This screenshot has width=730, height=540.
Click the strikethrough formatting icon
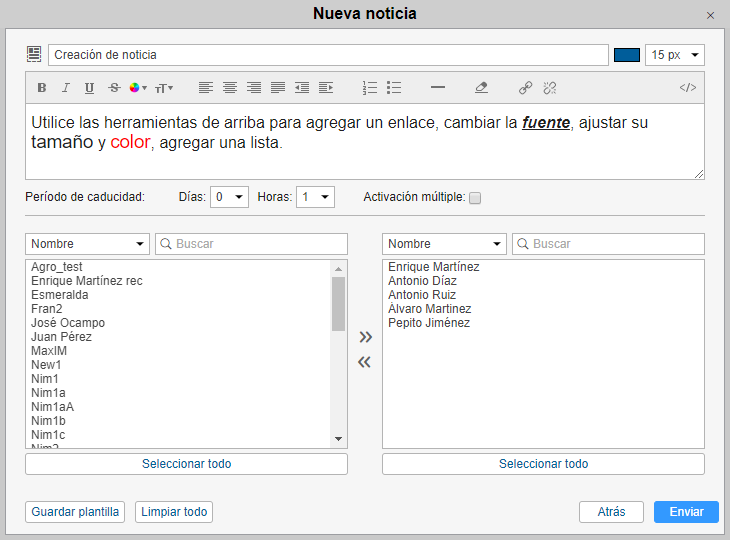pyautogui.click(x=113, y=88)
